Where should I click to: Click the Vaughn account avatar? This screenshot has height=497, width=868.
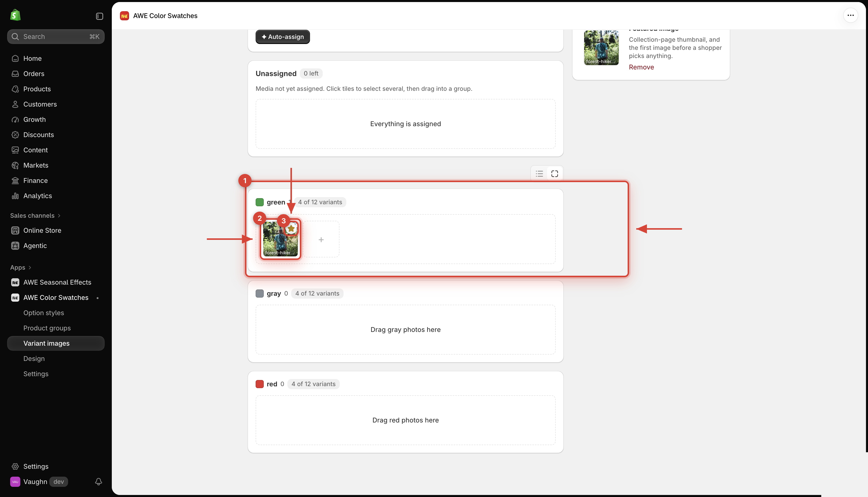pyautogui.click(x=15, y=482)
